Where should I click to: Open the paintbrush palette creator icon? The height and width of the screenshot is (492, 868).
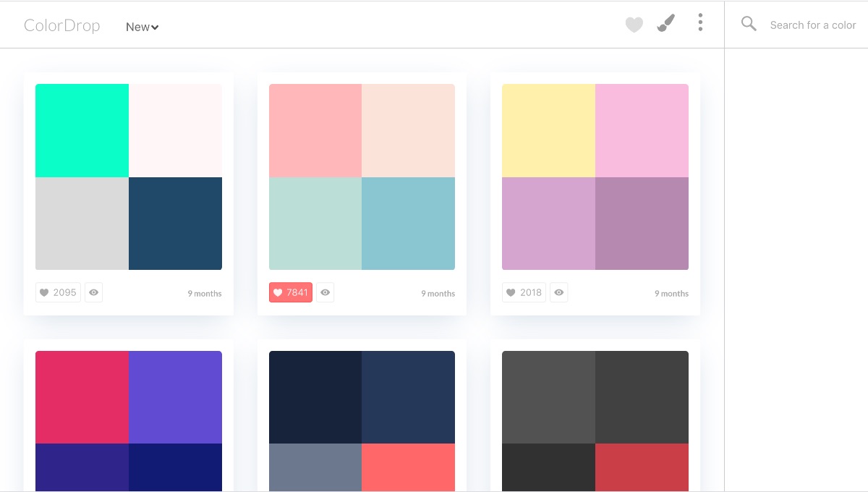(666, 24)
